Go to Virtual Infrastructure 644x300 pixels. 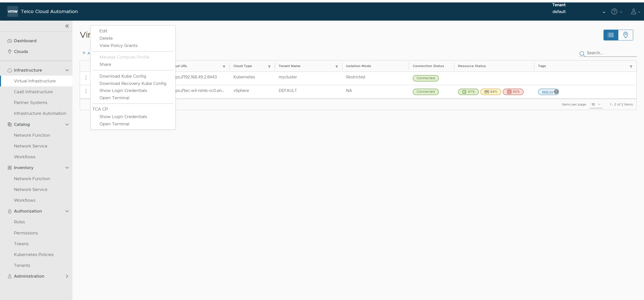click(35, 81)
